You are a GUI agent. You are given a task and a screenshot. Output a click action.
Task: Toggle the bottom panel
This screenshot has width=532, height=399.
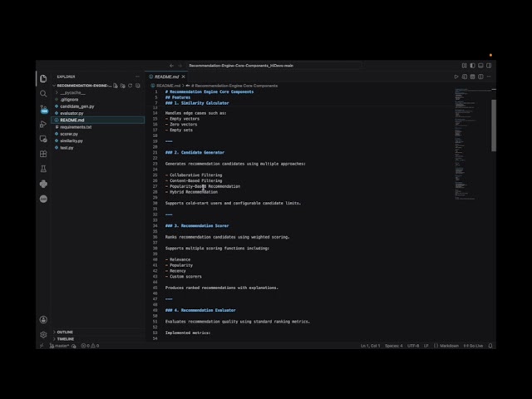[480, 66]
